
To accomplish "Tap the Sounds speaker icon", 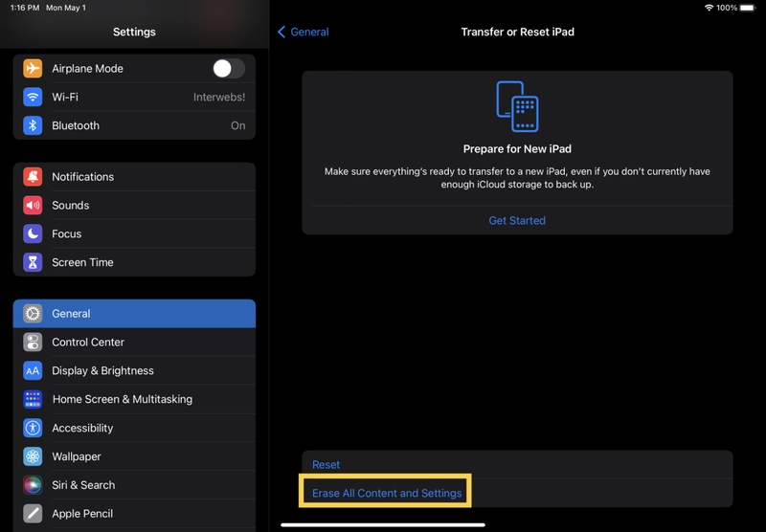I will 33,206.
